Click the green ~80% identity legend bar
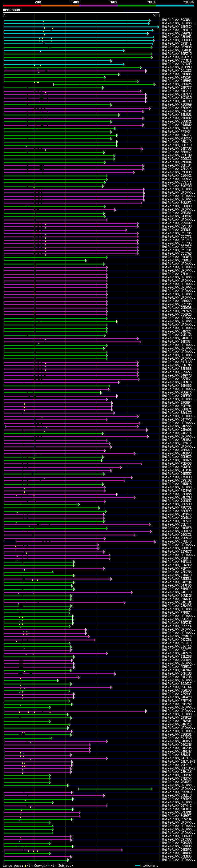This screenshot has height=868, width=197. [x=137, y=6]
